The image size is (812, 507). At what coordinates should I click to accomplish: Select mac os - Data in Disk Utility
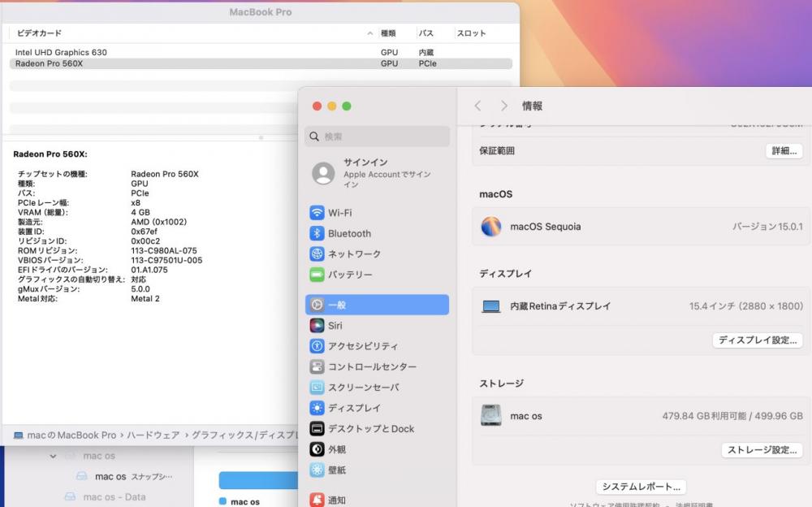(x=114, y=496)
